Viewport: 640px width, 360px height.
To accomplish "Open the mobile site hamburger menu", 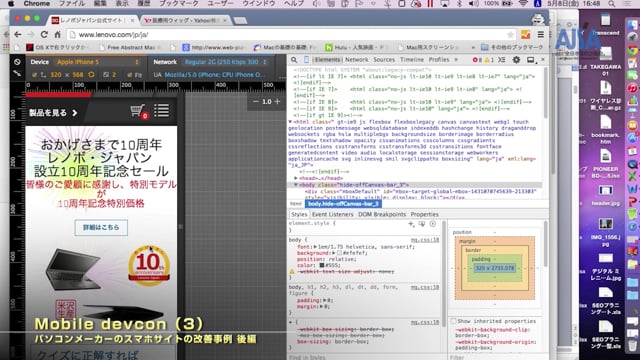I will 162,111.
